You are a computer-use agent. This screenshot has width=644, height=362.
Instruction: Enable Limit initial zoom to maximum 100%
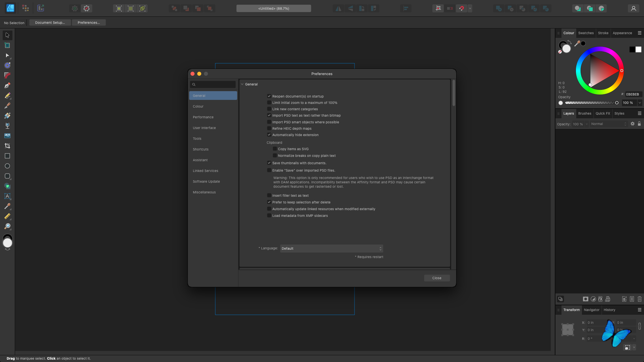[x=269, y=103]
